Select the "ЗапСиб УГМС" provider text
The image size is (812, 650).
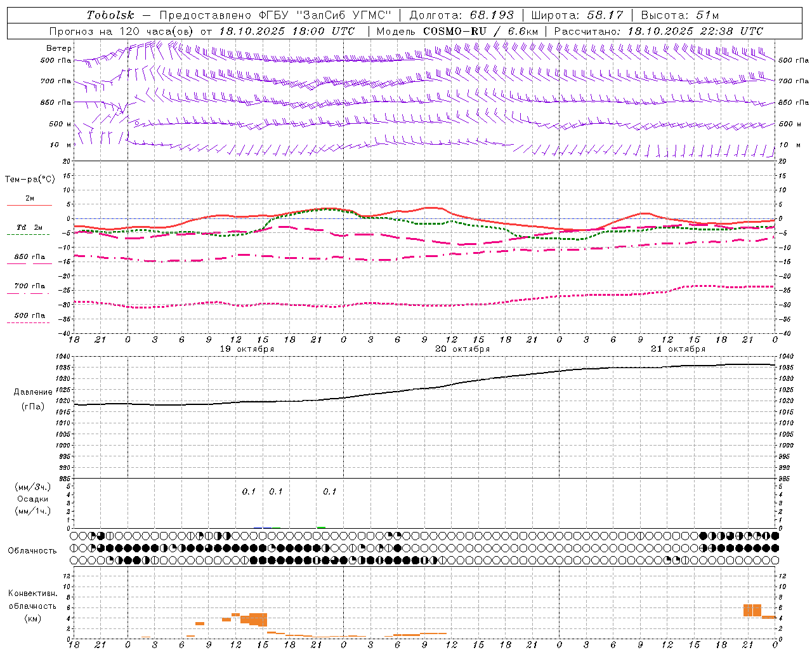point(345,15)
